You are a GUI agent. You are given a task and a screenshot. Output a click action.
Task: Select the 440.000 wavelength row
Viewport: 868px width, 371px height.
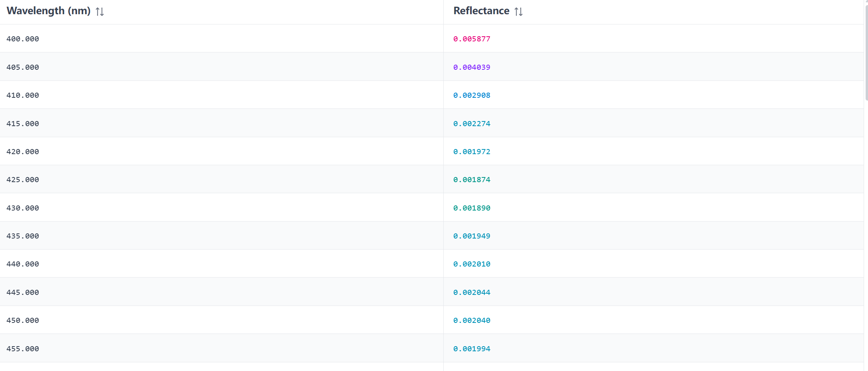(432, 264)
